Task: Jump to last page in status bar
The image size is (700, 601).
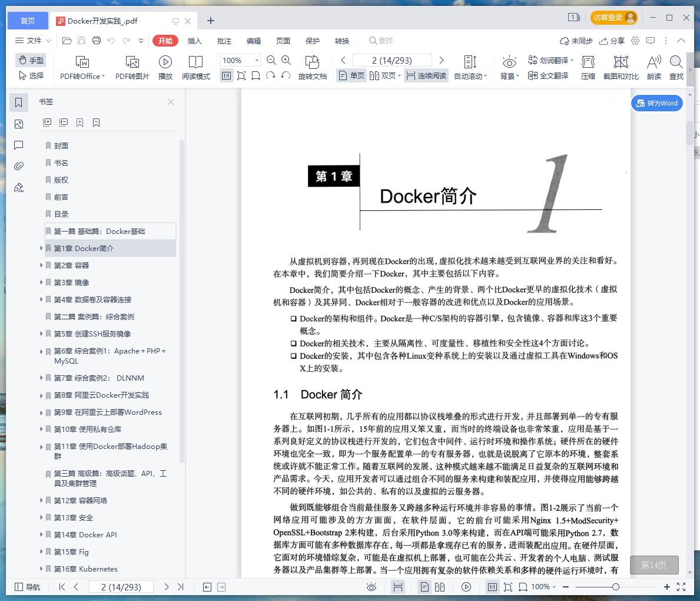Action: (x=180, y=587)
